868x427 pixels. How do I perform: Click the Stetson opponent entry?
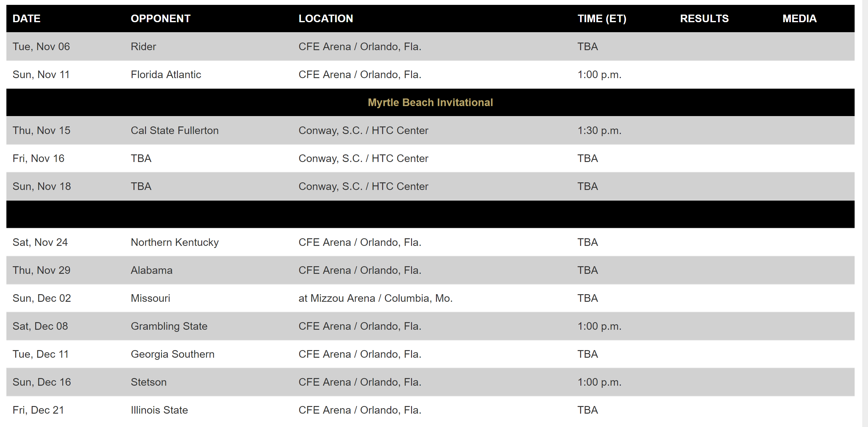point(149,382)
